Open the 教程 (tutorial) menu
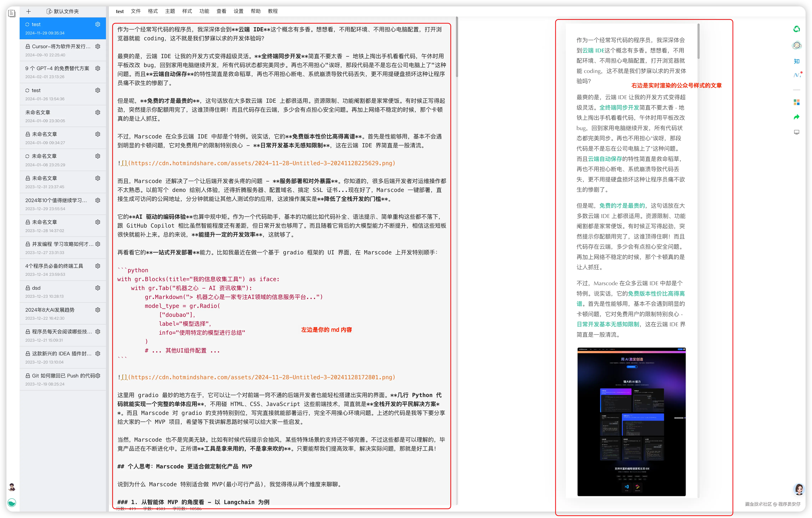Screen dimensions: 812x518 (273, 11)
